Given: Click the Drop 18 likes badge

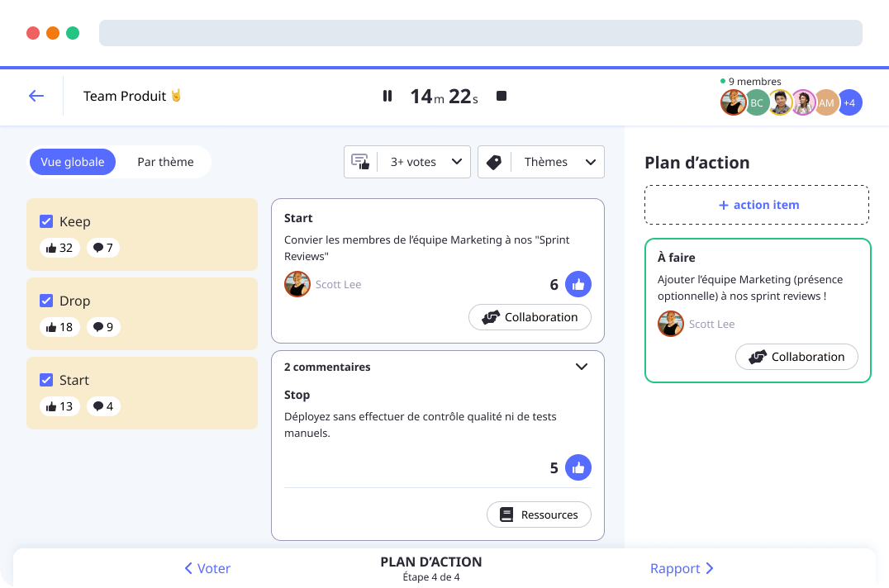Looking at the screenshot, I should tap(59, 327).
